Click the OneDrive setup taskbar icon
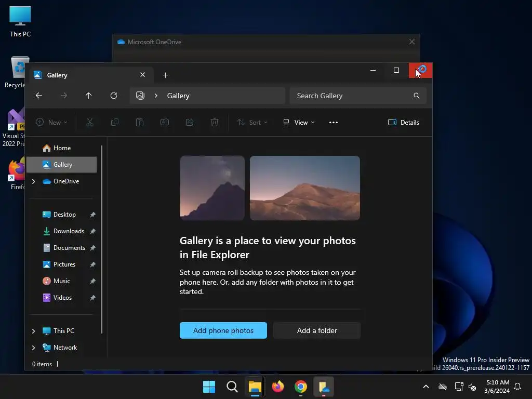This screenshot has height=399, width=532. (x=324, y=387)
